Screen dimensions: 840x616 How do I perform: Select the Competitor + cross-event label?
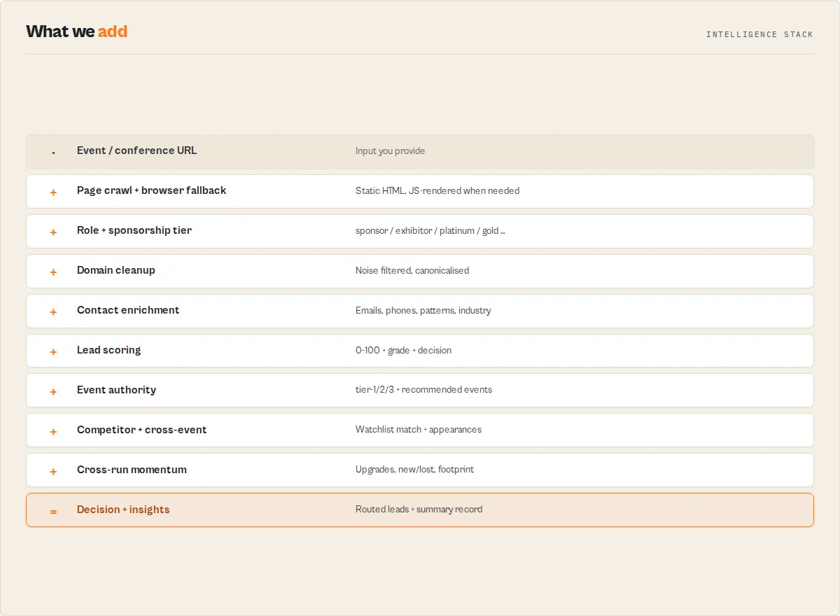[141, 430]
